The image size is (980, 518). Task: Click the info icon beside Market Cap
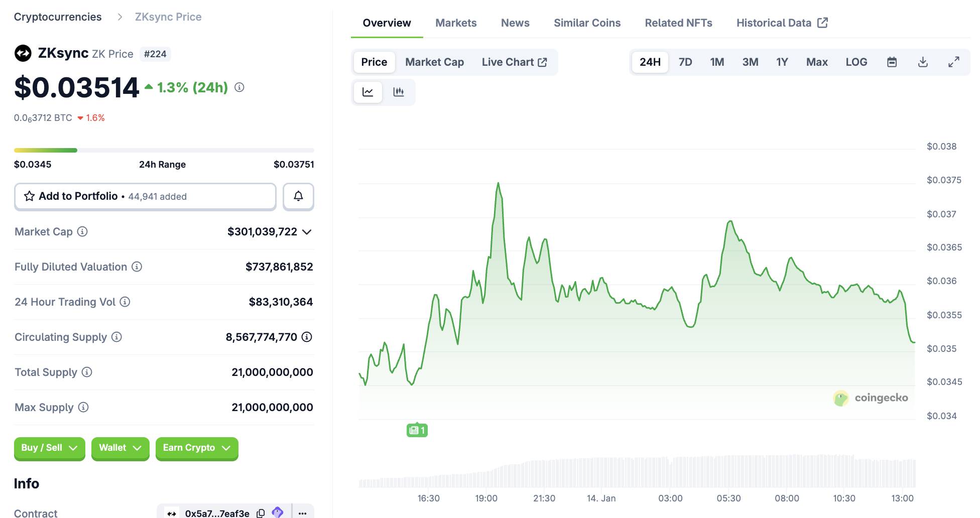(x=82, y=231)
